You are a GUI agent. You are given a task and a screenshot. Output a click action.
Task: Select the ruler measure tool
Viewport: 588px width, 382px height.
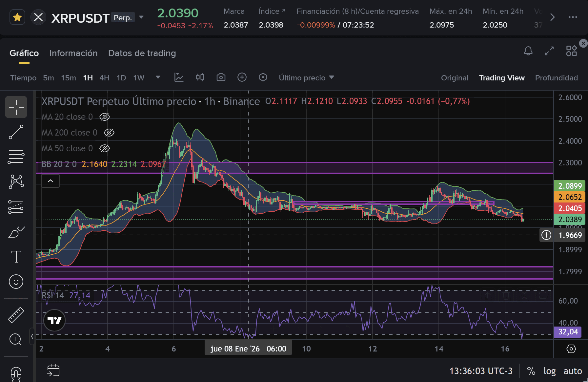(x=16, y=315)
